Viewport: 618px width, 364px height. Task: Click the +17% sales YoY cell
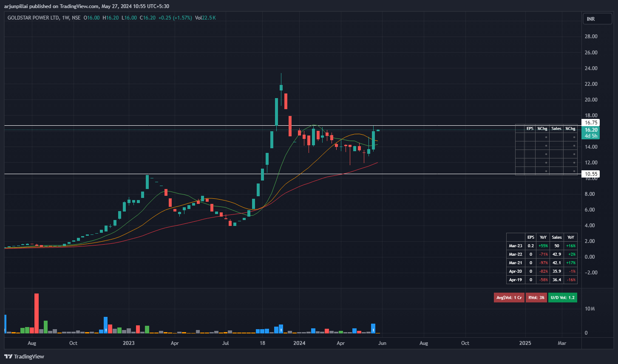570,263
